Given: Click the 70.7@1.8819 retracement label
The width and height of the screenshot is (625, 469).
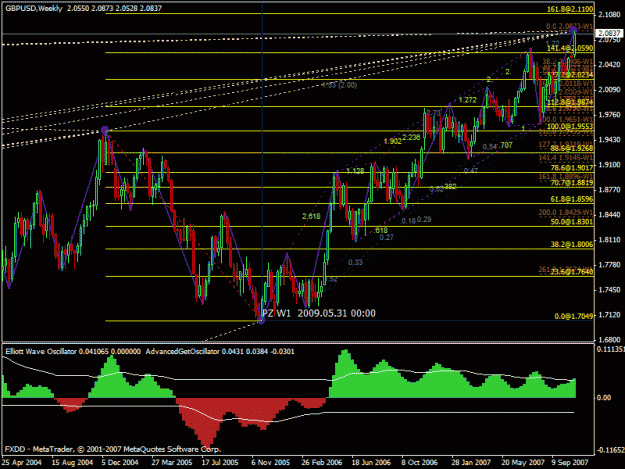Looking at the screenshot, I should [572, 183].
